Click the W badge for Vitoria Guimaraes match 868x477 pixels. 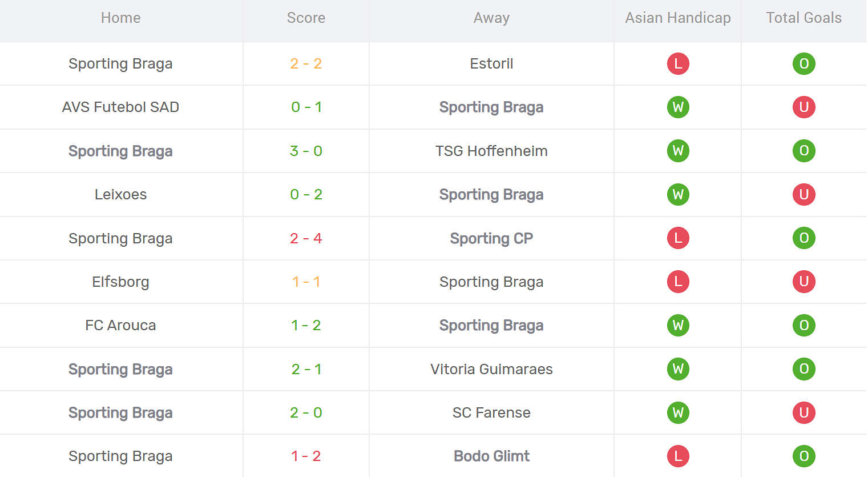point(677,369)
